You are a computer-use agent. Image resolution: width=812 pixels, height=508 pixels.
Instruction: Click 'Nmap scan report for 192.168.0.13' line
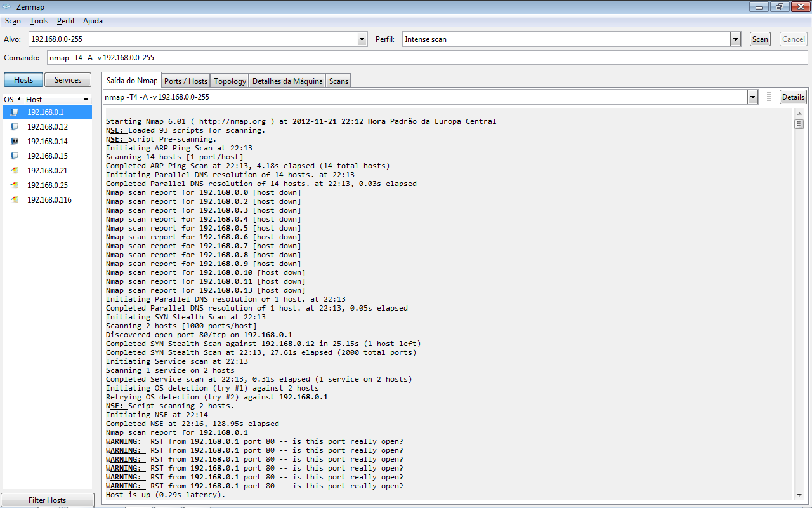click(206, 290)
